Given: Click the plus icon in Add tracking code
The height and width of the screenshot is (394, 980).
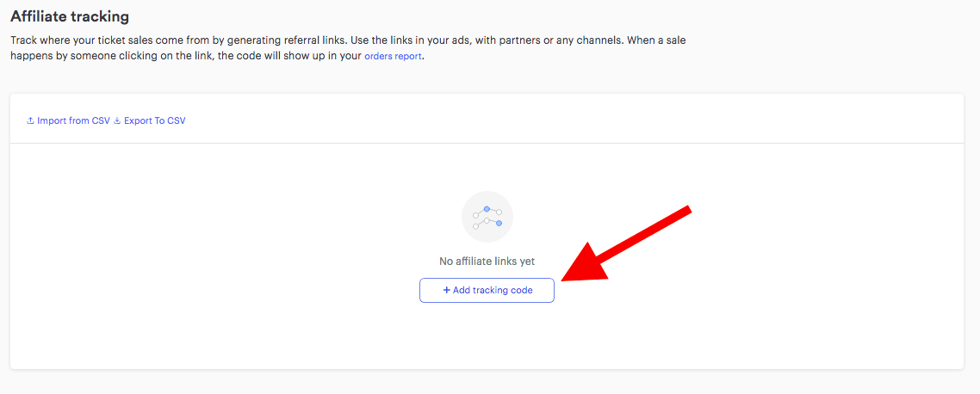Looking at the screenshot, I should (x=446, y=291).
